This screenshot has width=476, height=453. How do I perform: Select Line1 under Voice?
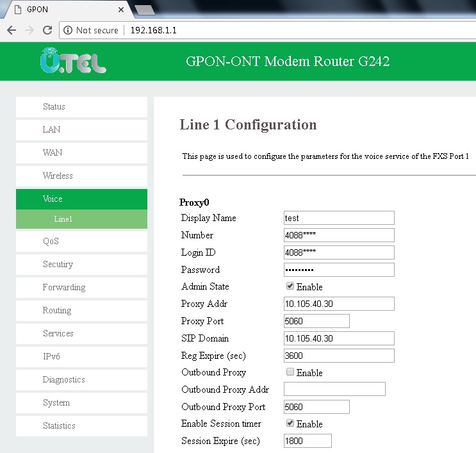[x=81, y=219]
